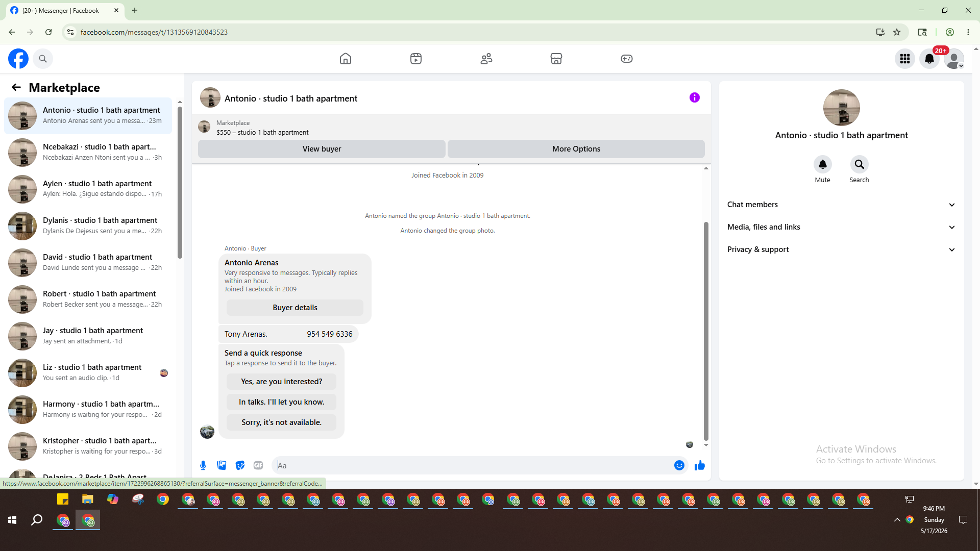Image resolution: width=980 pixels, height=551 pixels.
Task: Open the Copilot taskbar app
Action: [113, 499]
